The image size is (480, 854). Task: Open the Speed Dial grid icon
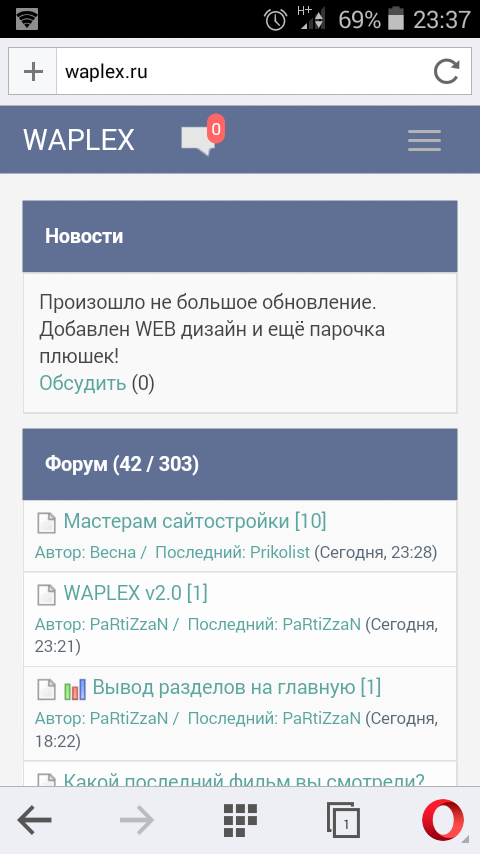[x=240, y=819]
